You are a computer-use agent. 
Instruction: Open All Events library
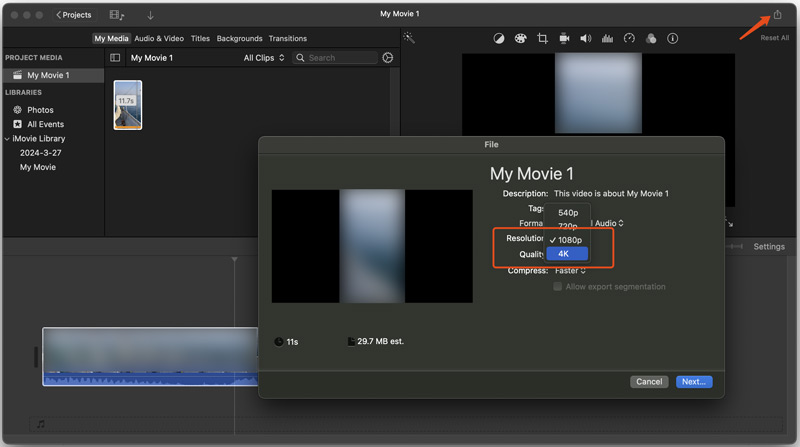(45, 124)
